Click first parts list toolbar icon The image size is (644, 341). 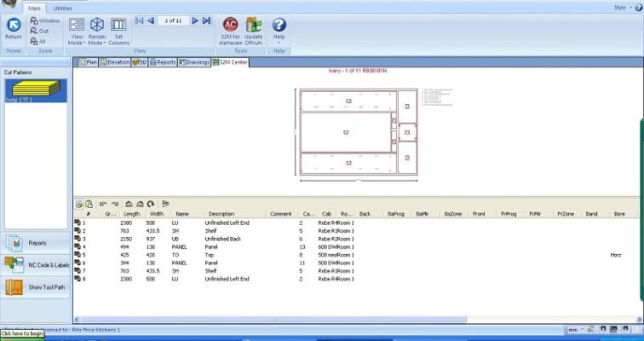79,204
